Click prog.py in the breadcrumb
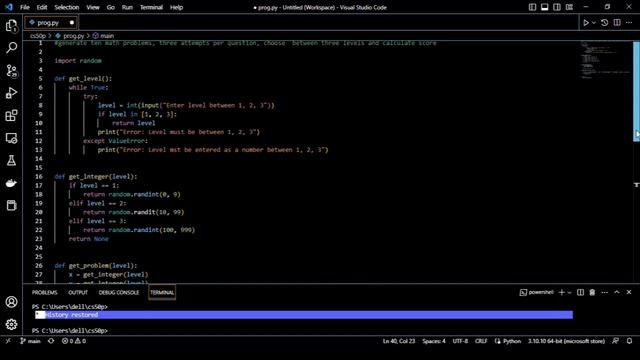Screen dimensions: 640x360 click(70, 36)
